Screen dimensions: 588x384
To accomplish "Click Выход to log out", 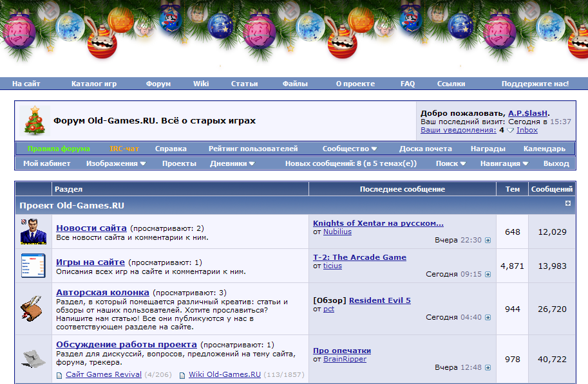I will click(x=556, y=163).
